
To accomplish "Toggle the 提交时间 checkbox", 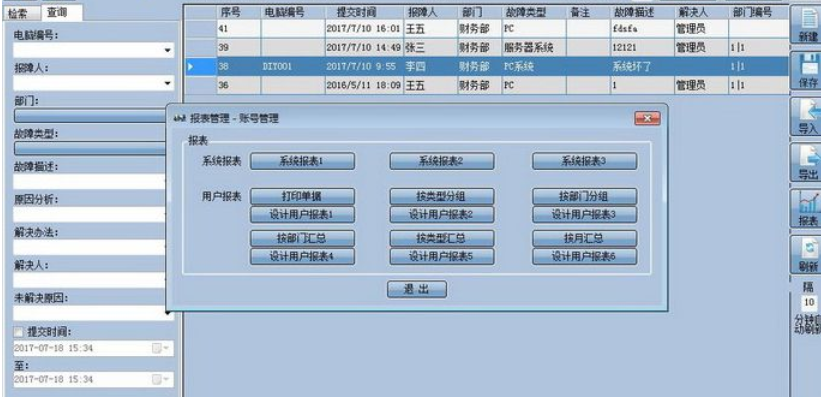I will pos(19,332).
